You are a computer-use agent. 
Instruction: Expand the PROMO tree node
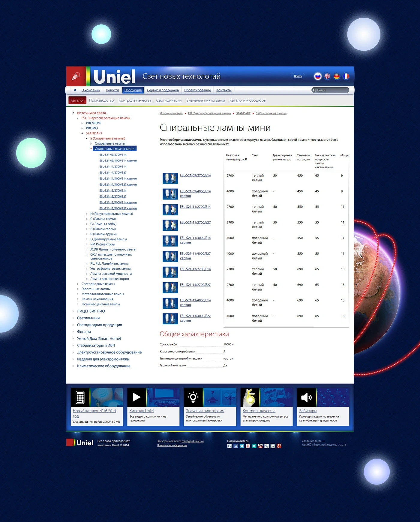pyautogui.click(x=82, y=128)
